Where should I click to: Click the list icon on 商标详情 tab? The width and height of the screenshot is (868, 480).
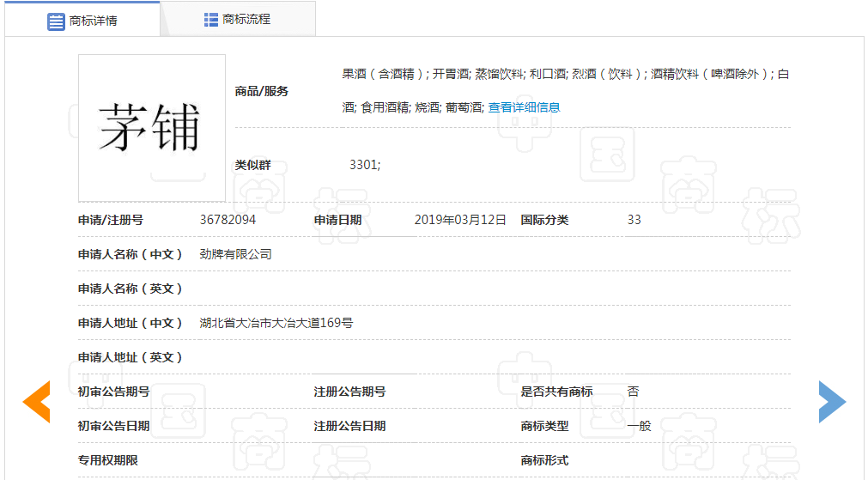(x=56, y=21)
